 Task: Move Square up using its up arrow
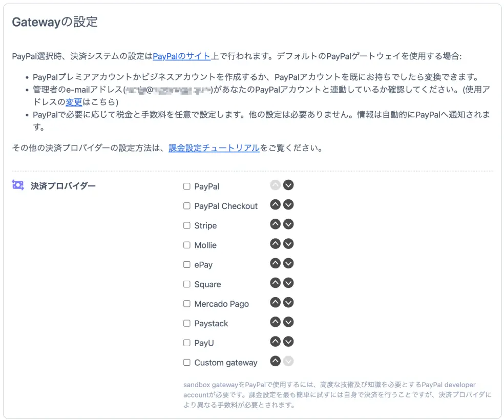275,282
